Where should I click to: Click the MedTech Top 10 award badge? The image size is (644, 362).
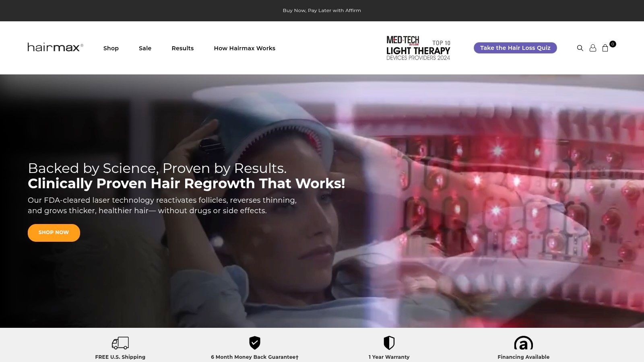point(418,48)
